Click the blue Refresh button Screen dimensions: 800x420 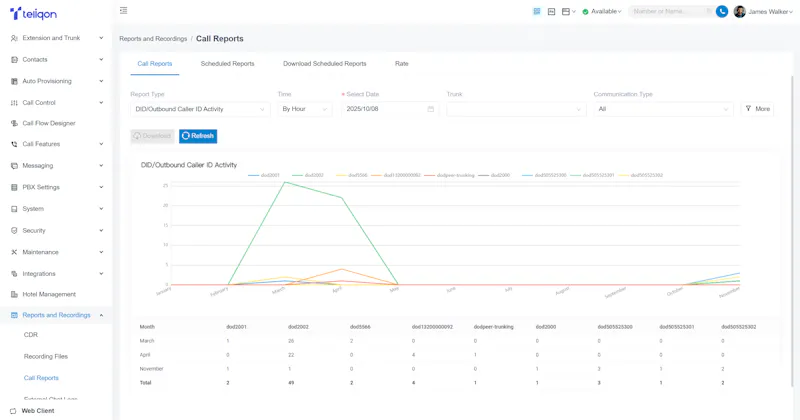[x=198, y=136]
